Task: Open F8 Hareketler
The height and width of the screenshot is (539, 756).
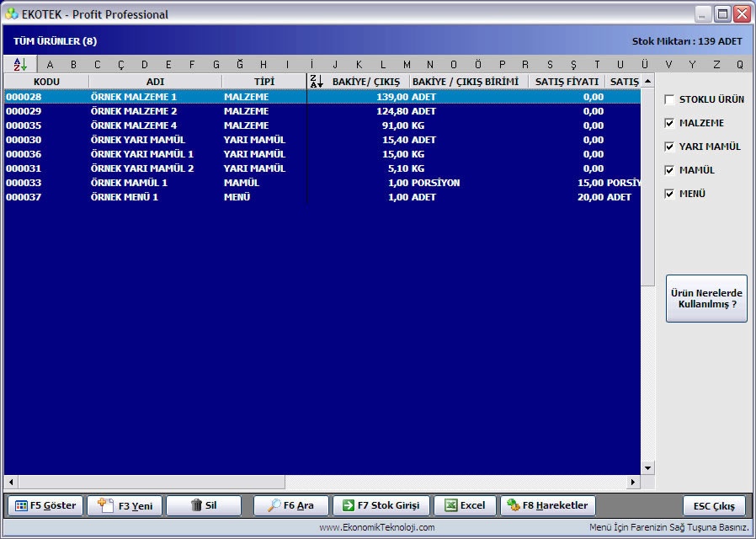Action: [x=548, y=506]
